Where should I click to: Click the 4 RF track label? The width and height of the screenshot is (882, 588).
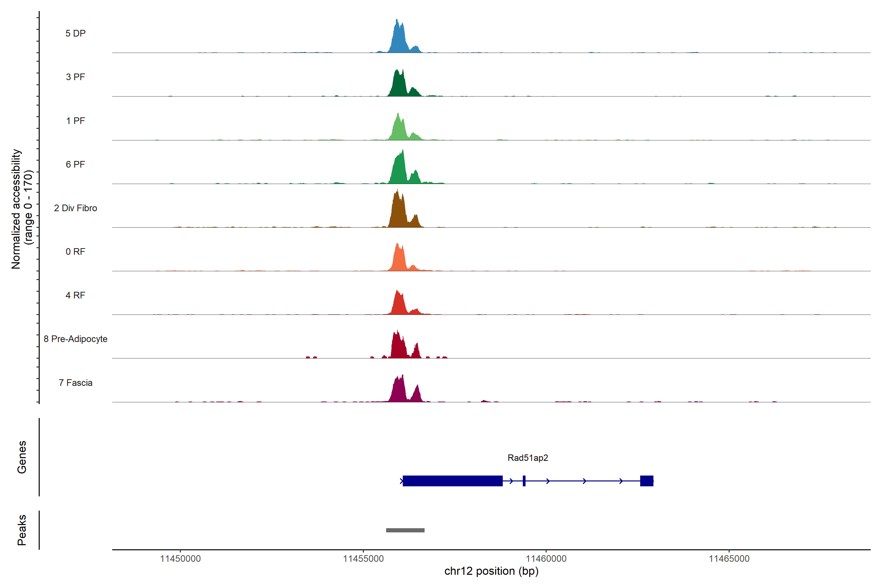(x=75, y=295)
